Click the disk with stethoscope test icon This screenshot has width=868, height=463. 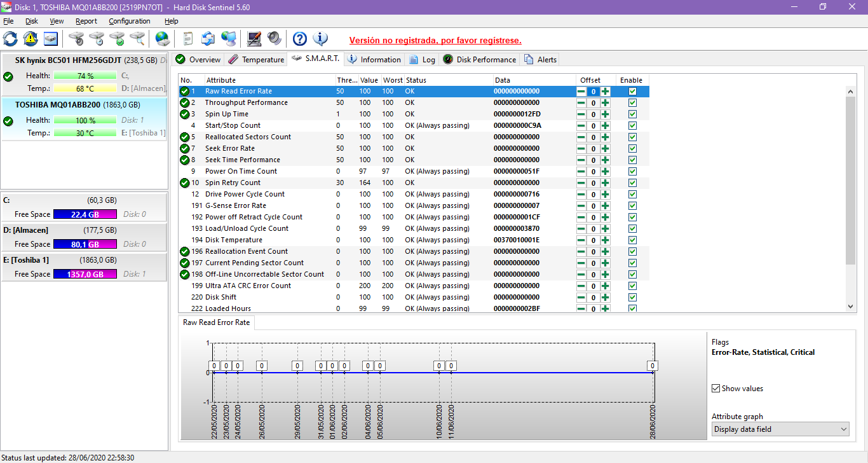pyautogui.click(x=76, y=39)
